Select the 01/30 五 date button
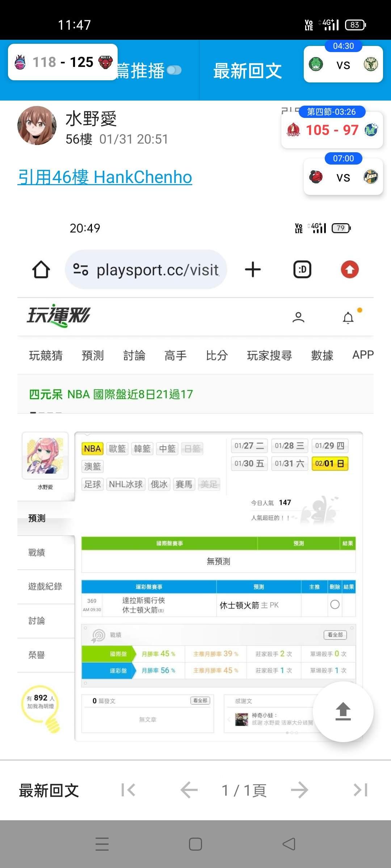Screen dimensions: 391x868 (249, 464)
